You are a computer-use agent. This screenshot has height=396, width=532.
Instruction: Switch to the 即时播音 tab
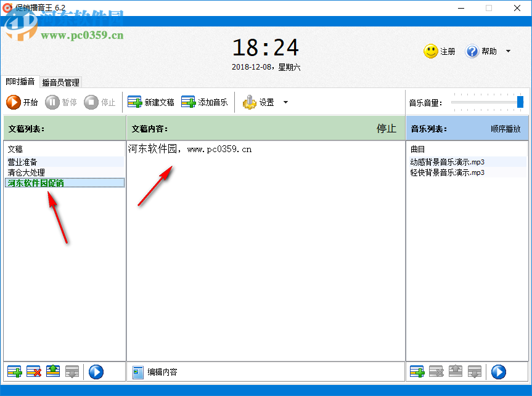click(20, 82)
